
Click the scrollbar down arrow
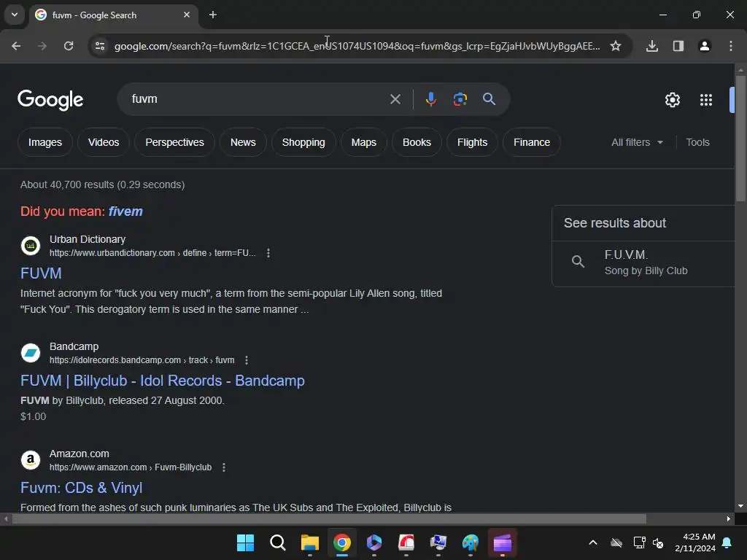[x=740, y=506]
